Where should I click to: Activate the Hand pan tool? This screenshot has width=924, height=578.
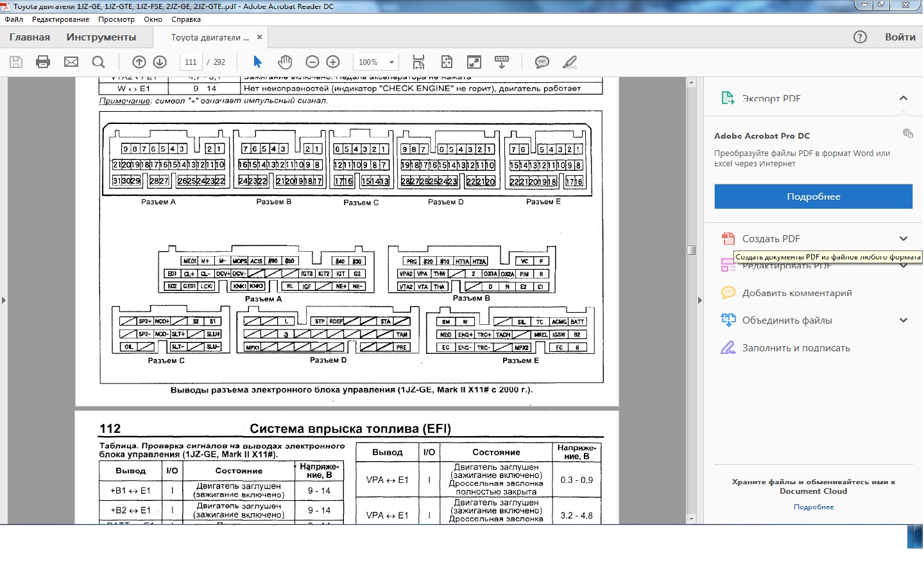[285, 62]
